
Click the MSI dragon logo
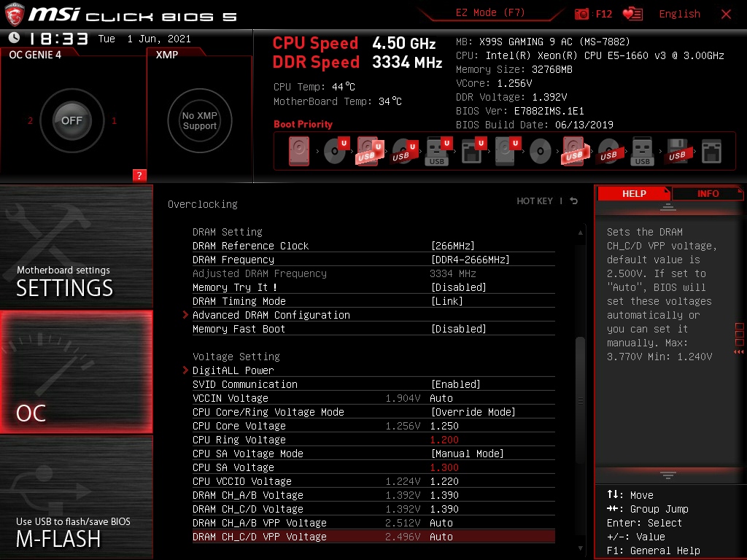(15, 15)
